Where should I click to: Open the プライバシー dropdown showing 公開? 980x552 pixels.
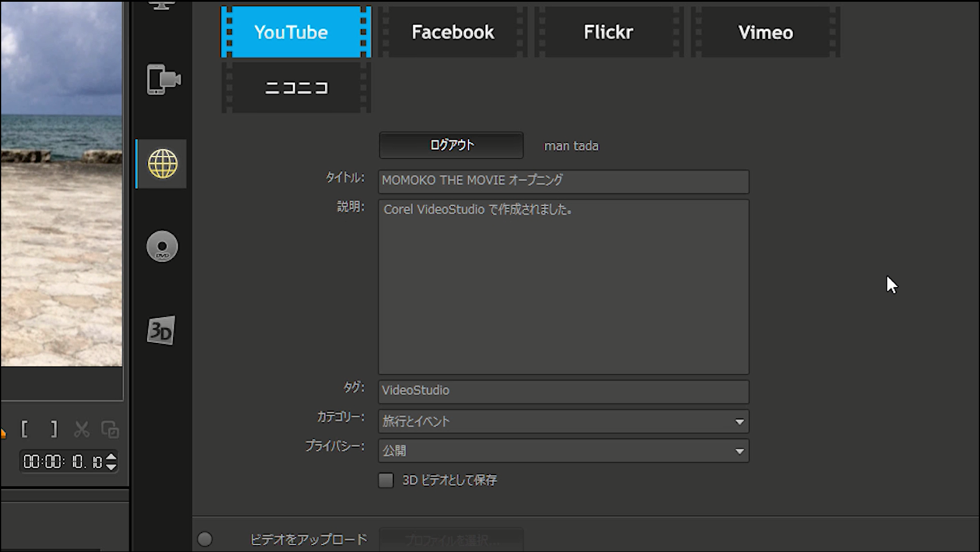point(739,450)
